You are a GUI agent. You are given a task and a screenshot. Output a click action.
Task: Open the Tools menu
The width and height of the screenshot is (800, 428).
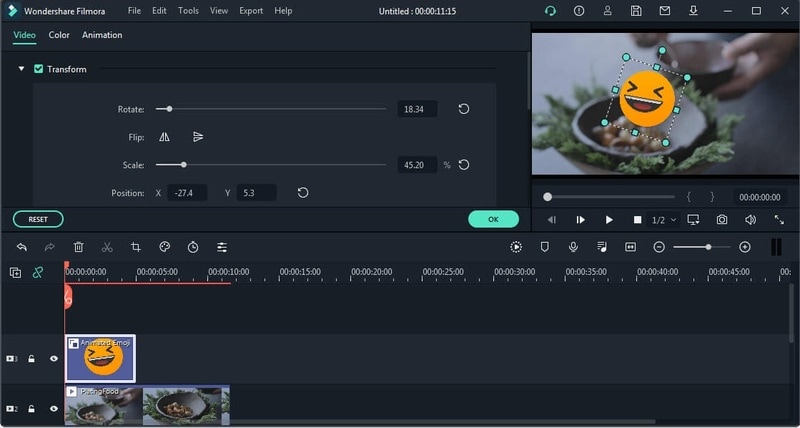pyautogui.click(x=188, y=11)
